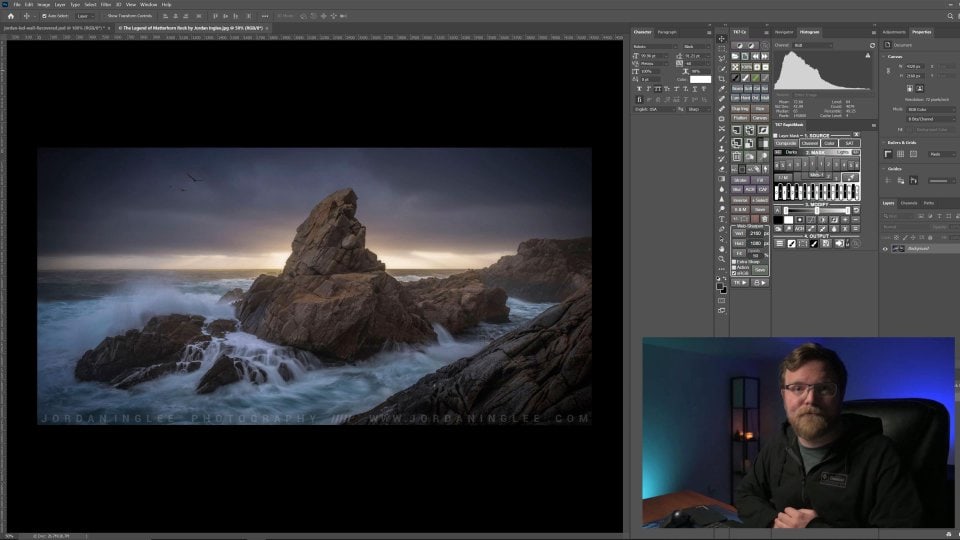Click the search icon at top right

[950, 16]
